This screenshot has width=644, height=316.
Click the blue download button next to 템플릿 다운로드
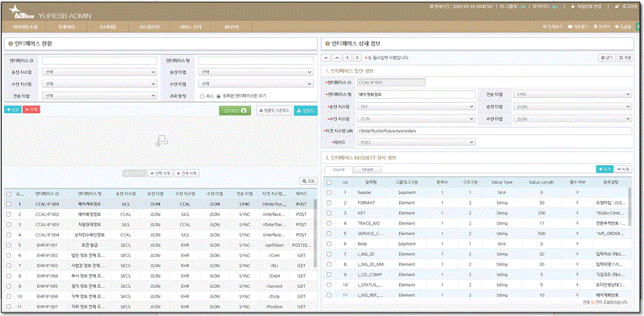point(306,110)
